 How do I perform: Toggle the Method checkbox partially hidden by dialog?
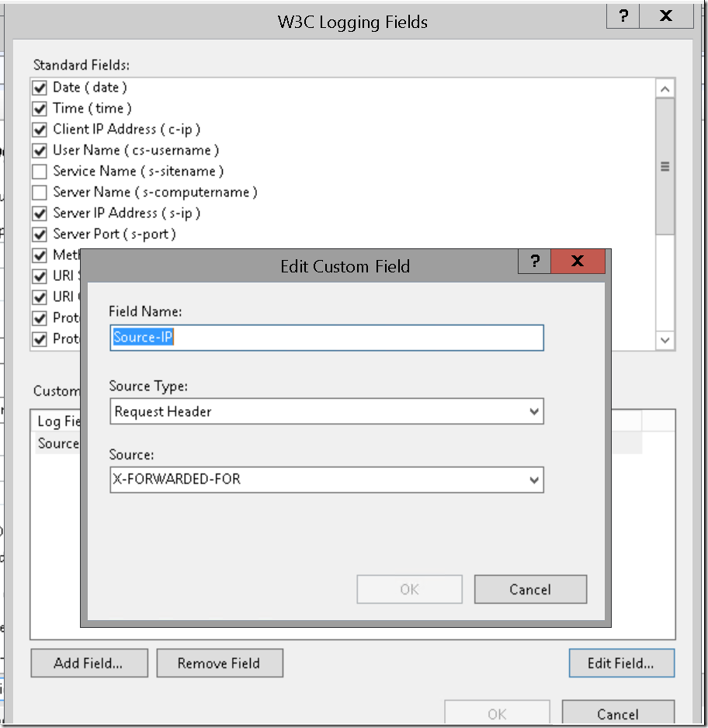pyautogui.click(x=40, y=255)
